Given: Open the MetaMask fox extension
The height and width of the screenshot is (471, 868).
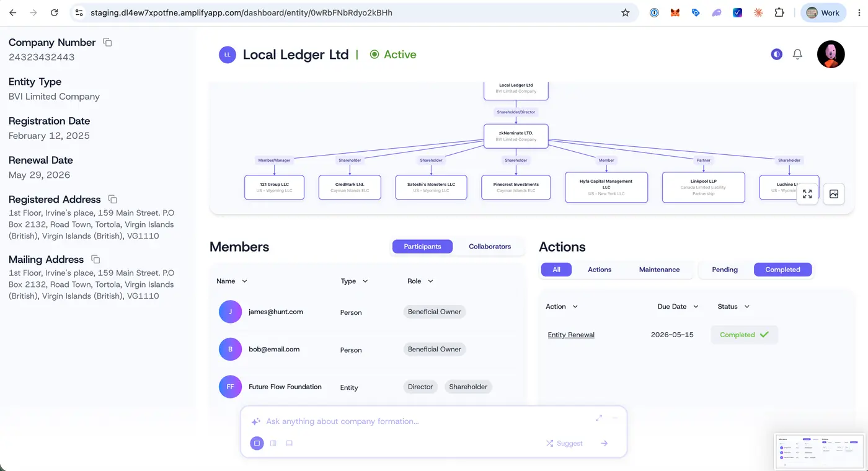Looking at the screenshot, I should click(x=675, y=12).
